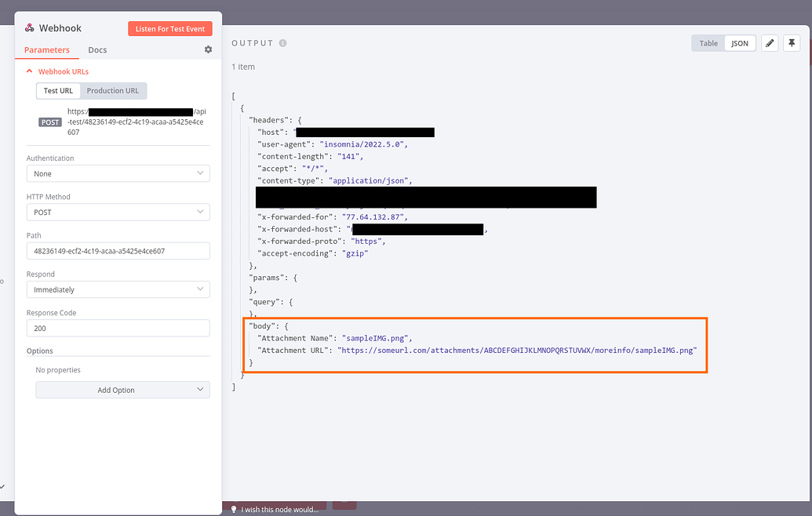Collapse the Webhook URLs section

[x=30, y=71]
